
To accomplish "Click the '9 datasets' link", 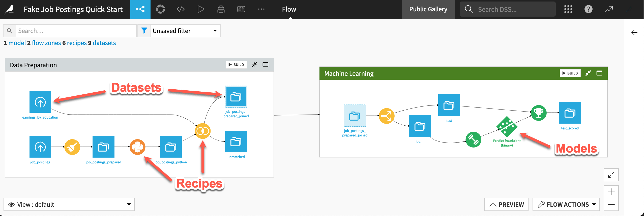I will click(x=102, y=43).
